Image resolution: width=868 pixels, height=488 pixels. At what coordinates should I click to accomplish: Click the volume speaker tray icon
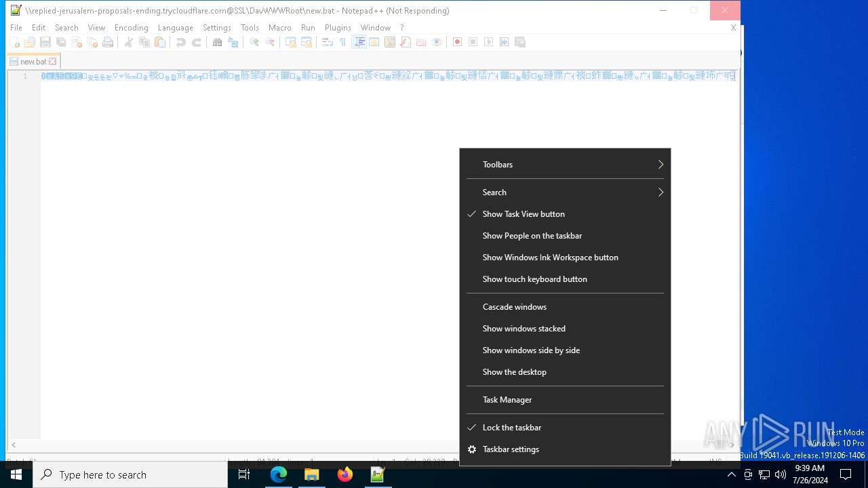tap(781, 474)
